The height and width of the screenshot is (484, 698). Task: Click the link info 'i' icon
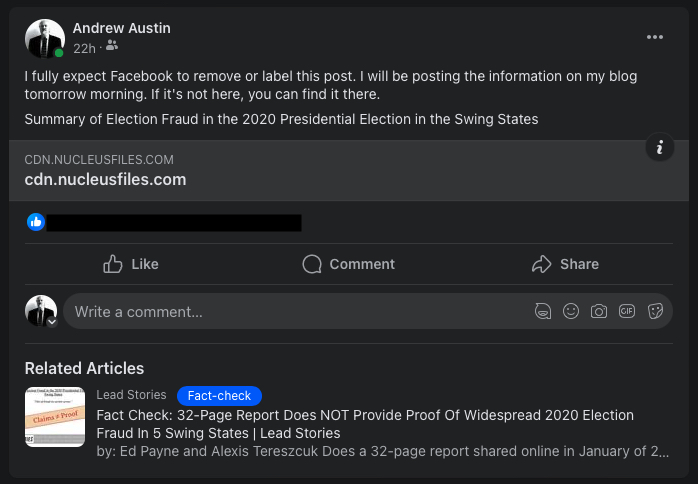click(x=659, y=148)
